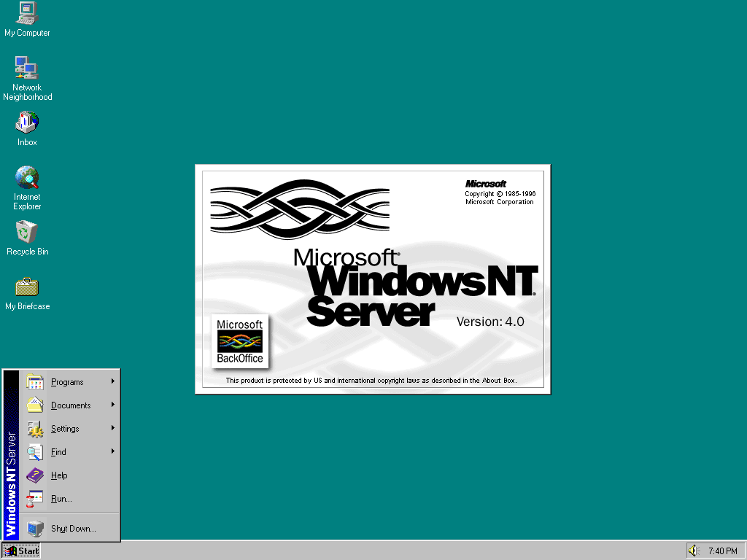Expand the Documents submenu arrow

(113, 404)
